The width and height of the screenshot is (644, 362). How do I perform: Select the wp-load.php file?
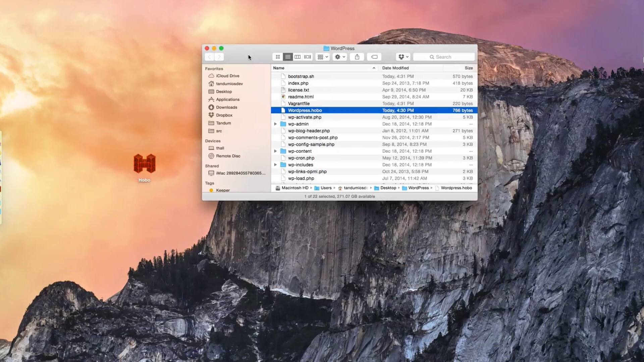coord(374,178)
